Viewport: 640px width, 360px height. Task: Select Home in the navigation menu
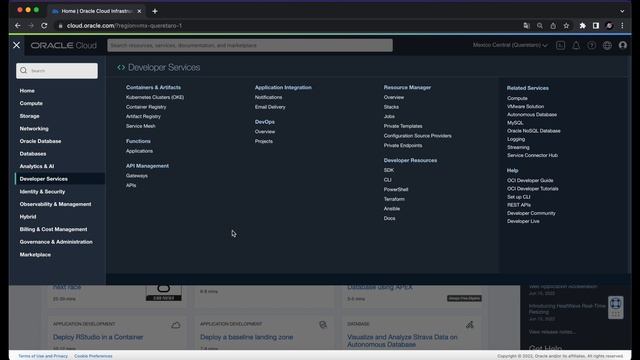pos(27,91)
